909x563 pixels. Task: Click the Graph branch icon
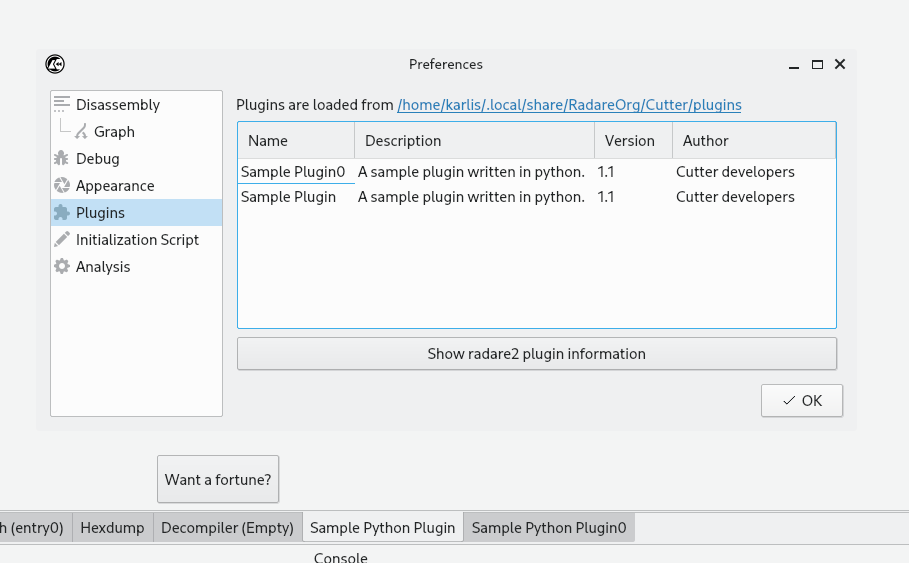pos(81,132)
